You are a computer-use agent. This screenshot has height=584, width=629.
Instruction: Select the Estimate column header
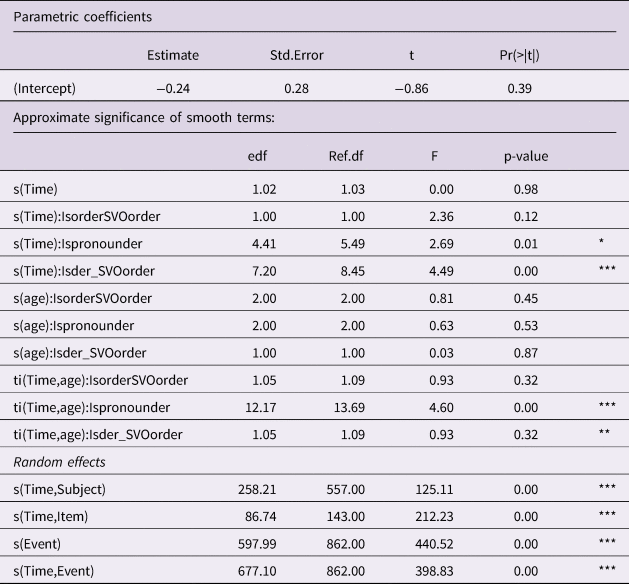click(x=172, y=55)
